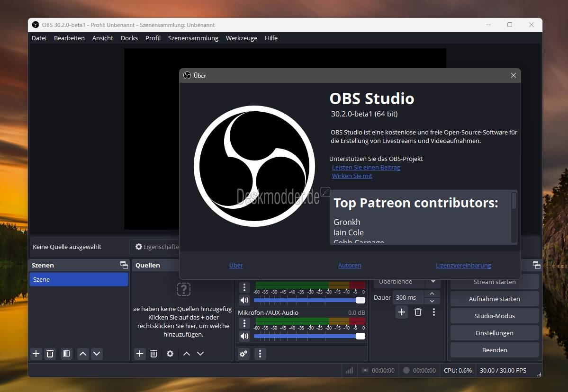Show Autoren in the about dialog

[350, 265]
